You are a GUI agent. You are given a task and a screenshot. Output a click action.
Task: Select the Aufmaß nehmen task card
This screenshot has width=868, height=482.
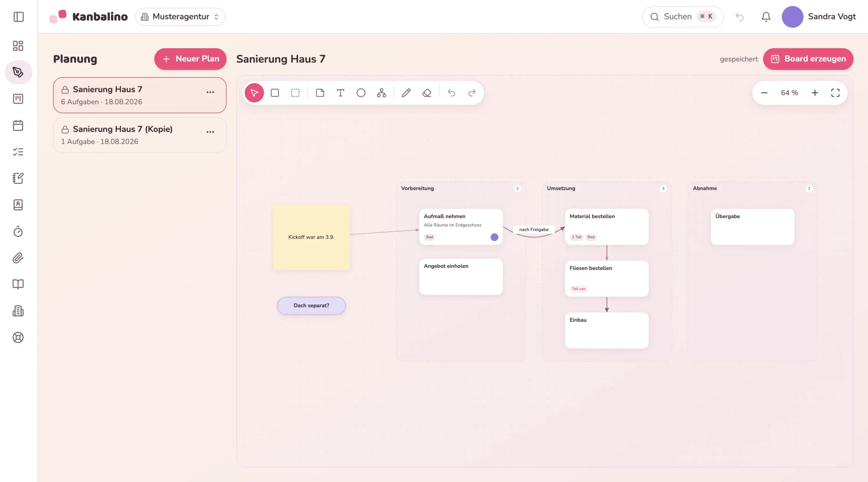[461, 227]
